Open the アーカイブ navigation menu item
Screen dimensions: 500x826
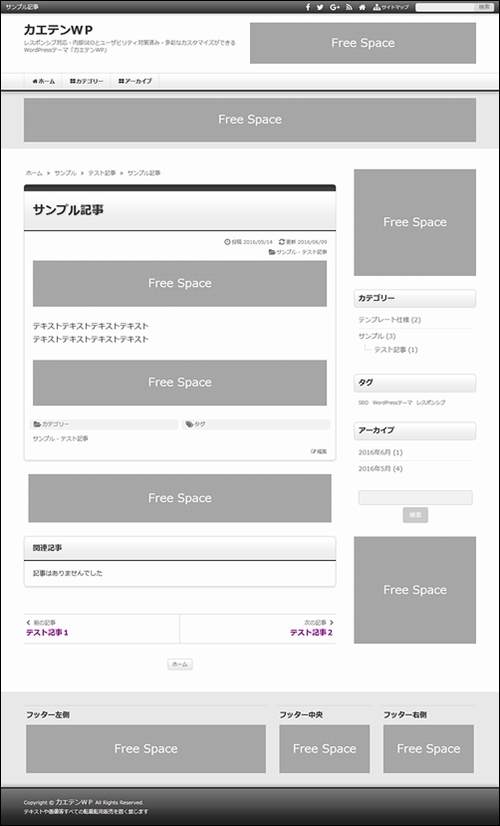coord(135,82)
